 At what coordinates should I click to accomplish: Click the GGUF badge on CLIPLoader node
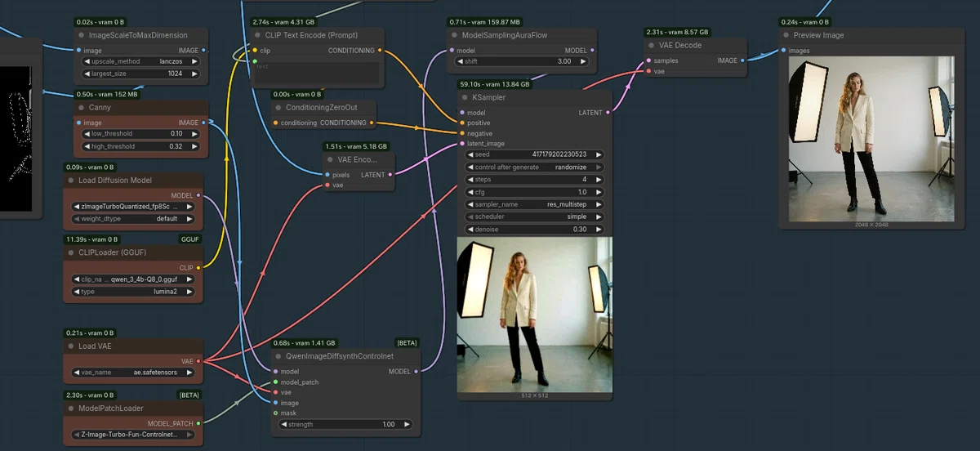pos(189,239)
